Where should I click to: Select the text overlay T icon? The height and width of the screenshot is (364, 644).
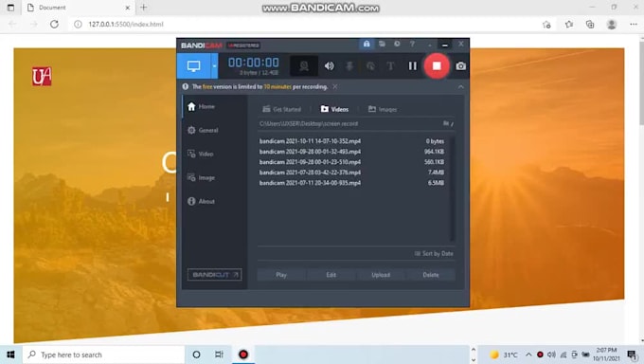click(390, 65)
